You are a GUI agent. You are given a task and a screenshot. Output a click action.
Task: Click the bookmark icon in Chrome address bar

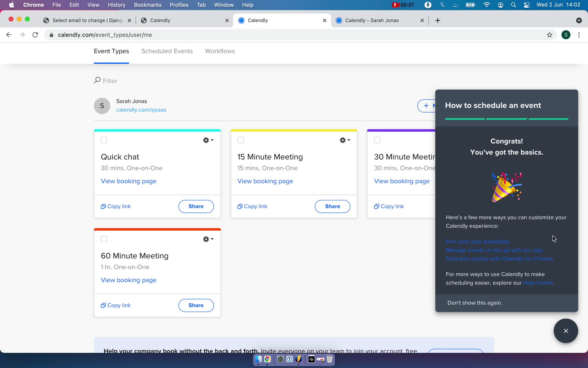(549, 35)
